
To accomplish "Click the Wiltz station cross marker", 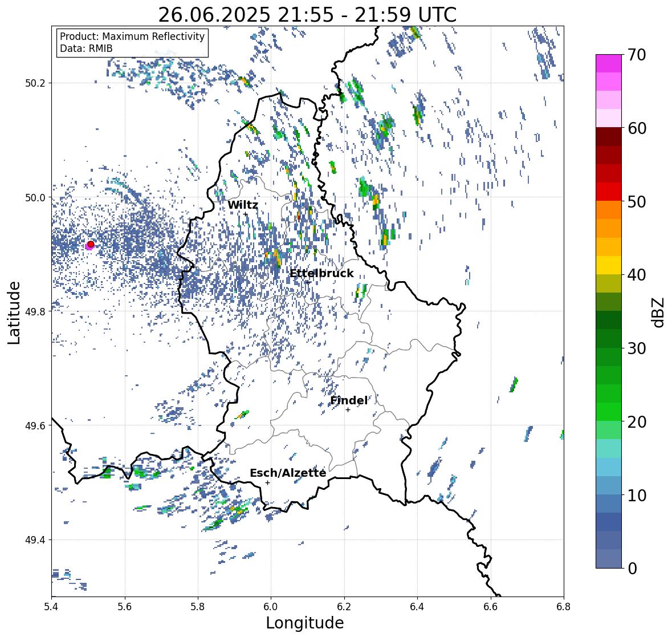I will [x=246, y=214].
